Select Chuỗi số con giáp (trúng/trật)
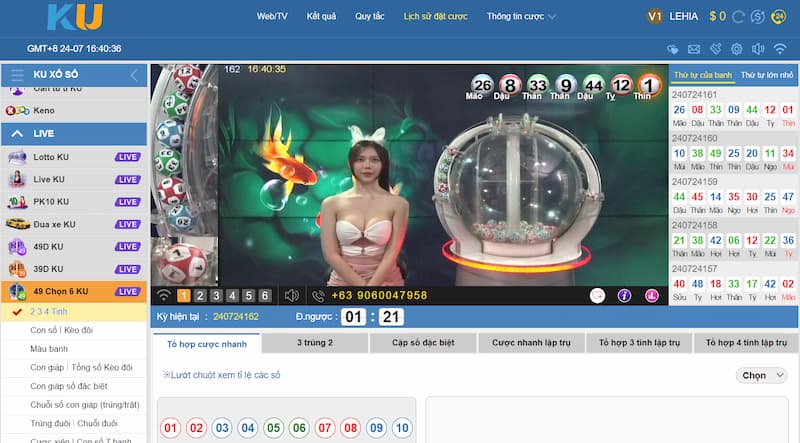800x443 pixels. [74, 405]
